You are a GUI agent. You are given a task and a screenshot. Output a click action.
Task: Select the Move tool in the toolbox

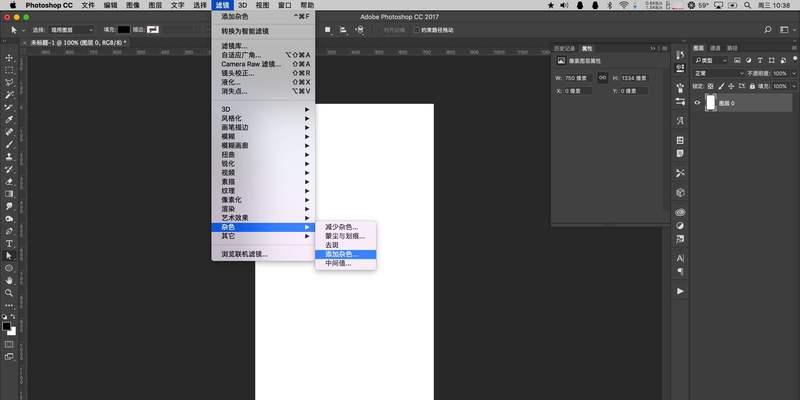(x=9, y=58)
